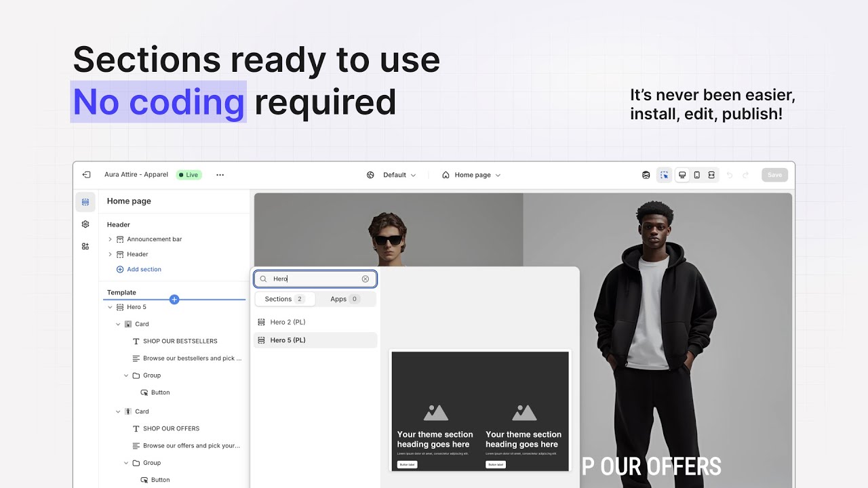Expand the Header section row
The height and width of the screenshot is (488, 868).
pyautogui.click(x=110, y=254)
